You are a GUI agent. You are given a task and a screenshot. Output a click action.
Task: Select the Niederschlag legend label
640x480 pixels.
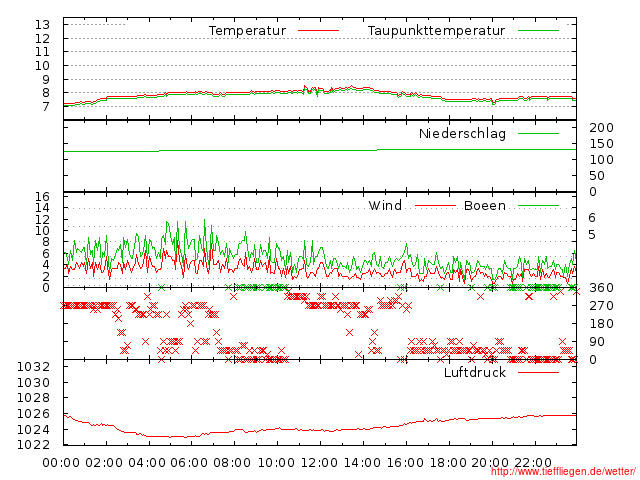(462, 134)
